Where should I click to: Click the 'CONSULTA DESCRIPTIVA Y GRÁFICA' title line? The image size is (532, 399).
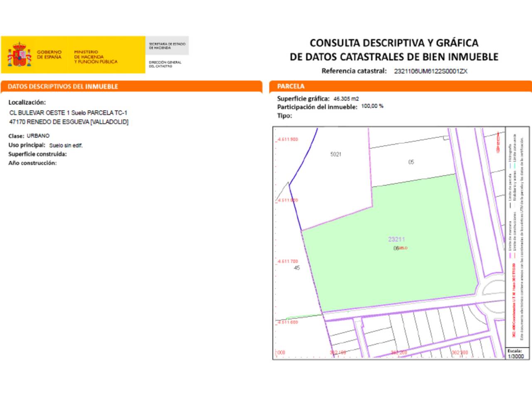click(394, 43)
